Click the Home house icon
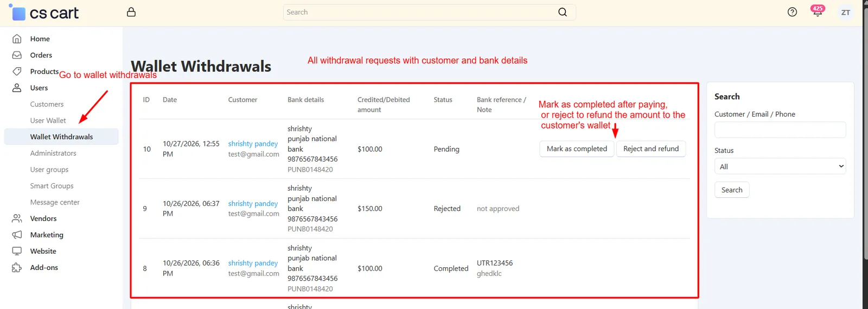This screenshot has width=868, height=309. (x=17, y=39)
